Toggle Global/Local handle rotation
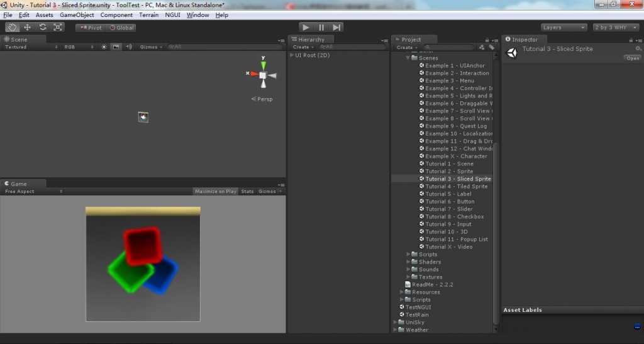Image resolution: width=644 pixels, height=344 pixels. 121,28
